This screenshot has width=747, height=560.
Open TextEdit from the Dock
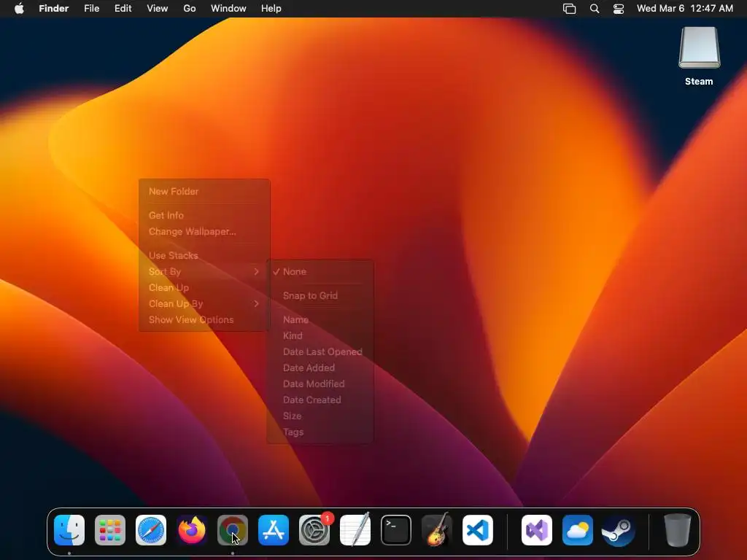[x=355, y=530]
